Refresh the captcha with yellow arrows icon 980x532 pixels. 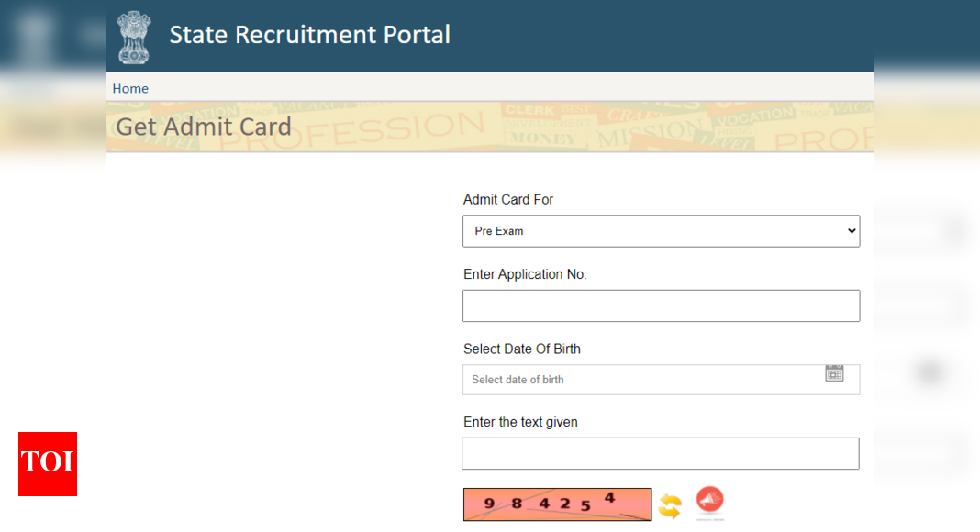pyautogui.click(x=670, y=505)
